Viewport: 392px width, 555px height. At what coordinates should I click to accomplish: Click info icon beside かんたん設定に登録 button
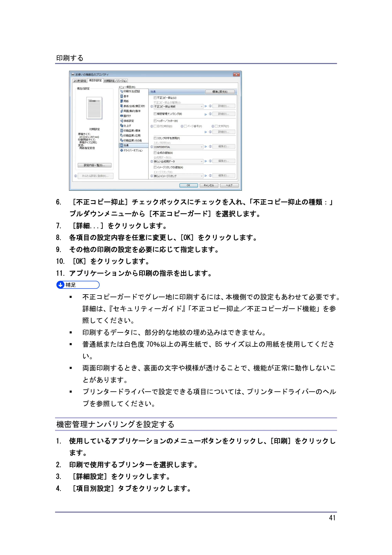[x=76, y=176]
